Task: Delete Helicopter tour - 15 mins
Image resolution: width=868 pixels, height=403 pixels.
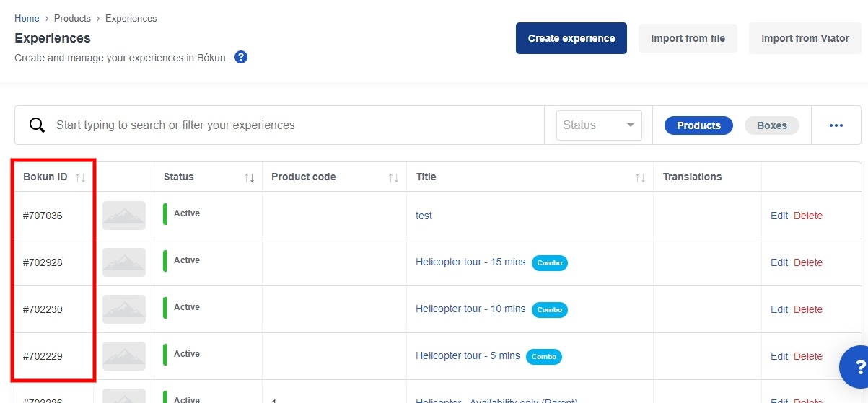Action: click(x=808, y=262)
